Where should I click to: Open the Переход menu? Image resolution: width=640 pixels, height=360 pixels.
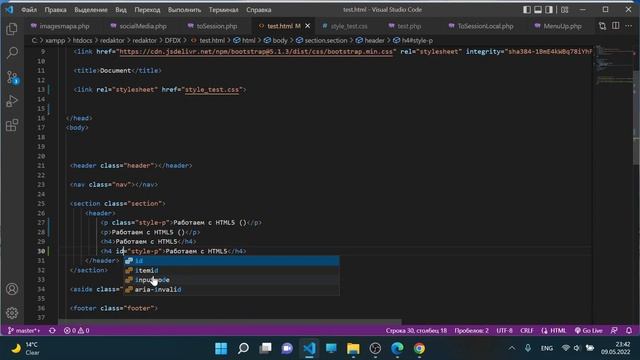(147, 10)
